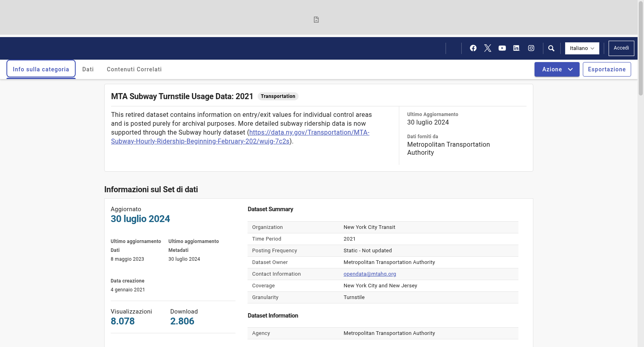Click the 'Informazioni sul Set di dati' heading

coord(151,189)
